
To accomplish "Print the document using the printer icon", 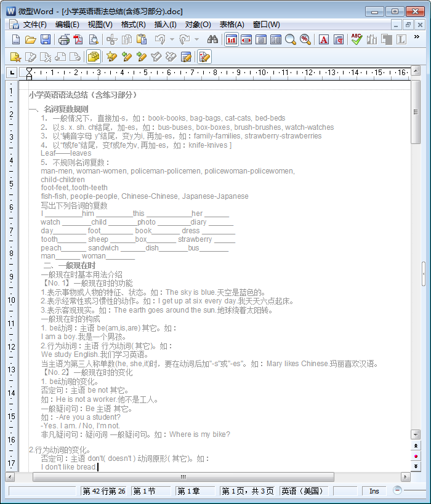I will (x=63, y=39).
